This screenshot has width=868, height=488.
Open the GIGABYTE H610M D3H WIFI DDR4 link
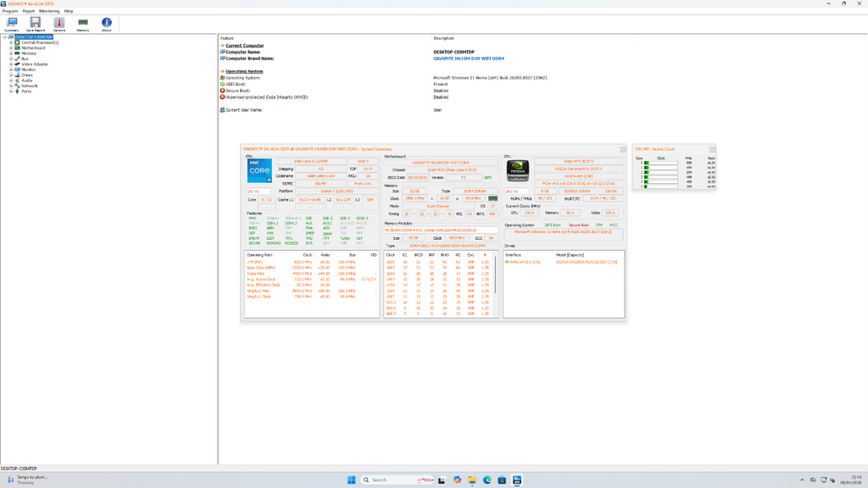point(469,58)
